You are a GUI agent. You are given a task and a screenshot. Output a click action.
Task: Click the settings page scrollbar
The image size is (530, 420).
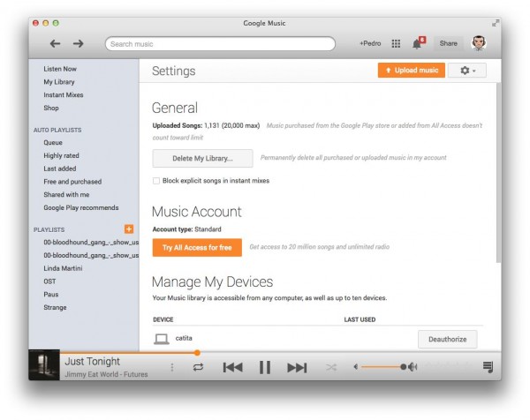(498, 172)
